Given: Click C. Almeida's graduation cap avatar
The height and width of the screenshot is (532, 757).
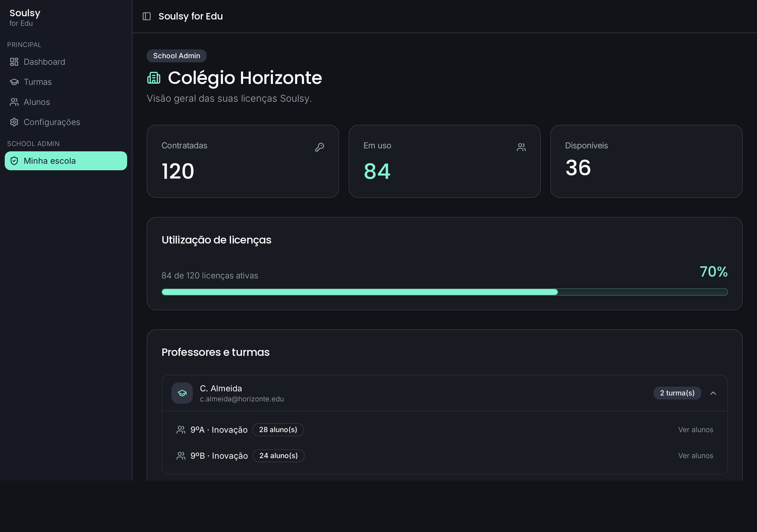Looking at the screenshot, I should pyautogui.click(x=182, y=393).
